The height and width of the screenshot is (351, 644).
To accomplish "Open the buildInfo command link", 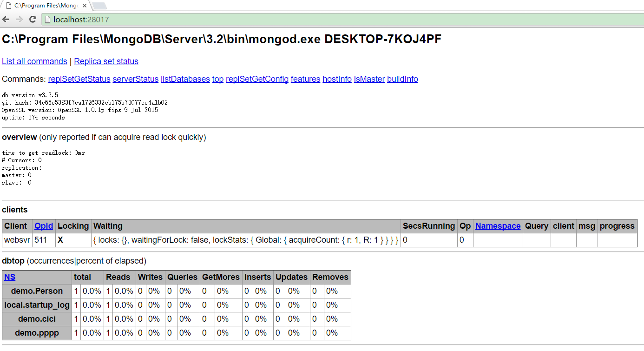I will [x=402, y=79].
